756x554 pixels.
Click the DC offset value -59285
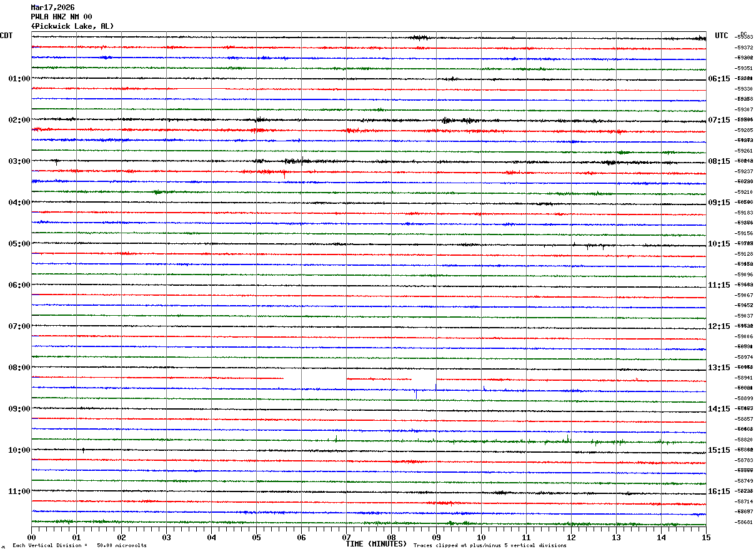tap(744, 130)
